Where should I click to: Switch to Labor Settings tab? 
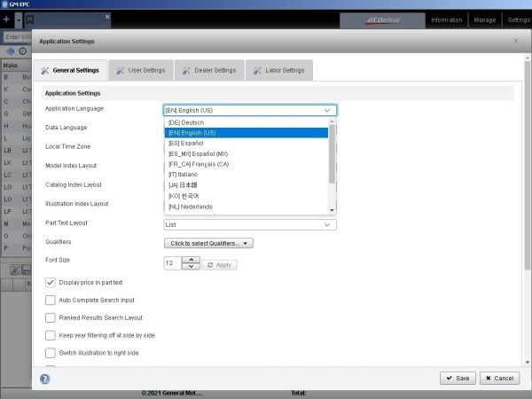(279, 70)
